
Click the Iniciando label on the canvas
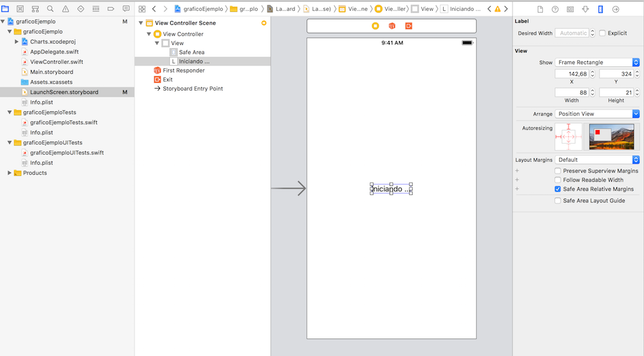(391, 189)
